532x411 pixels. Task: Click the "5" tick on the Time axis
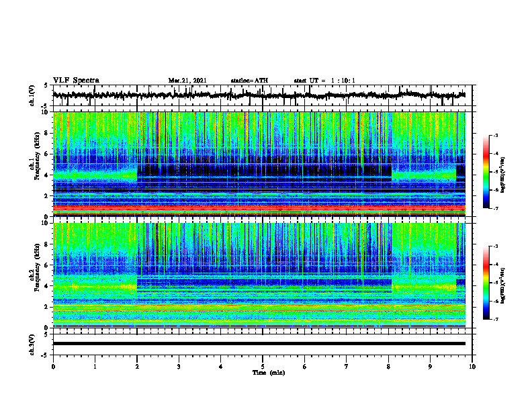(263, 367)
